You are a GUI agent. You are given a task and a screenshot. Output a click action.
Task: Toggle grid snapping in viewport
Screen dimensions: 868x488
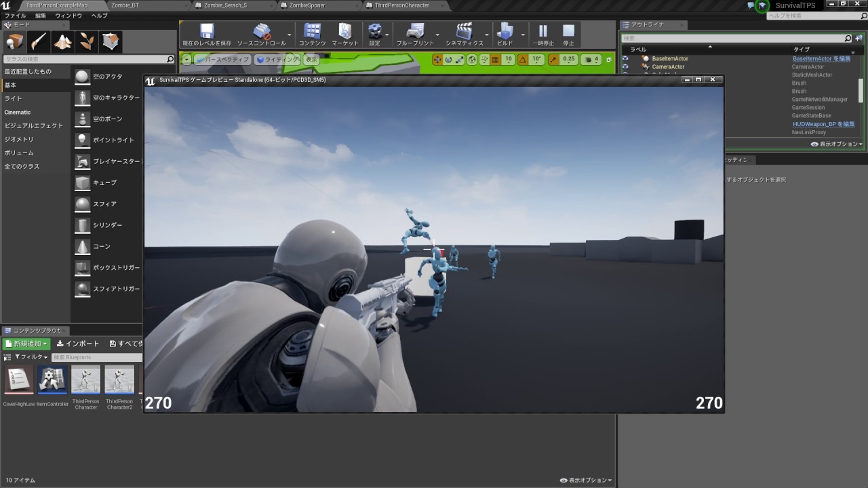[495, 60]
